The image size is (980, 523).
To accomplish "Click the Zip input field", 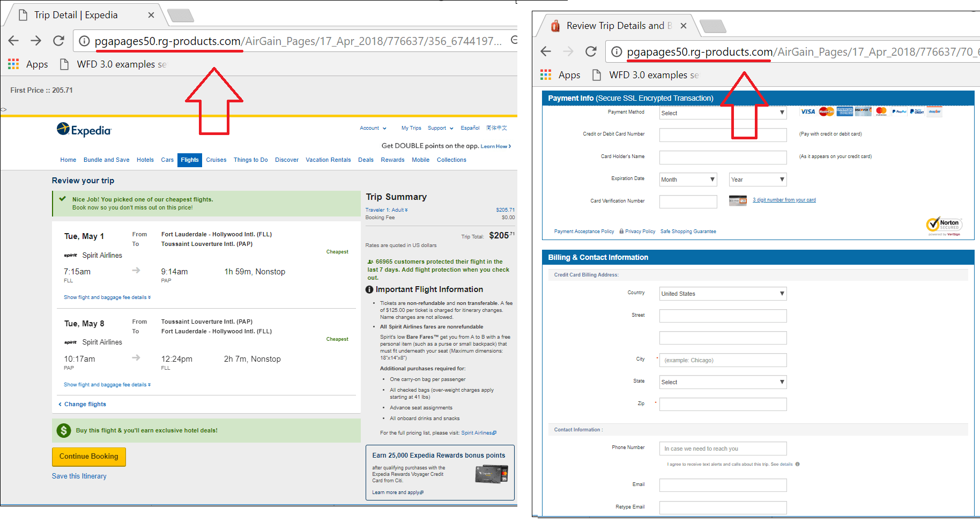I will (723, 404).
